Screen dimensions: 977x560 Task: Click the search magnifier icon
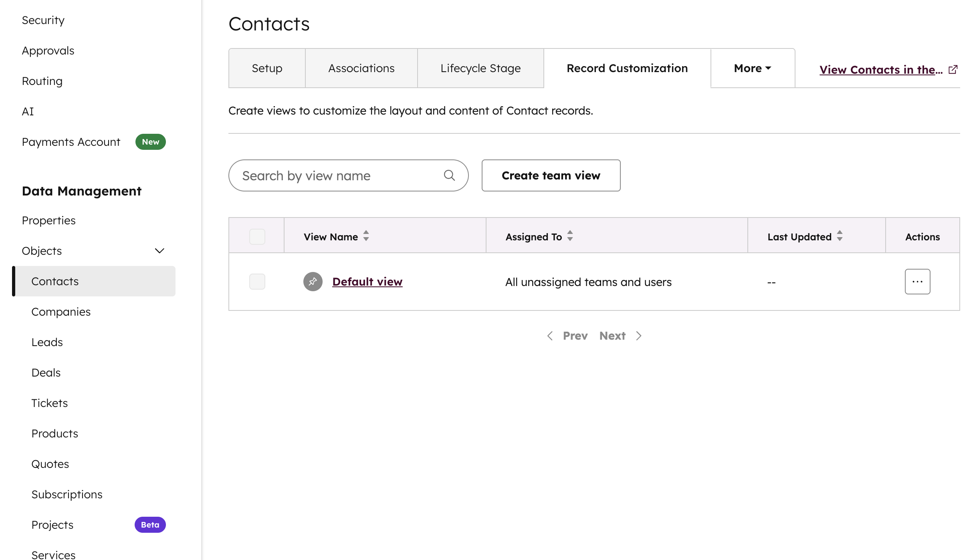coord(449,175)
